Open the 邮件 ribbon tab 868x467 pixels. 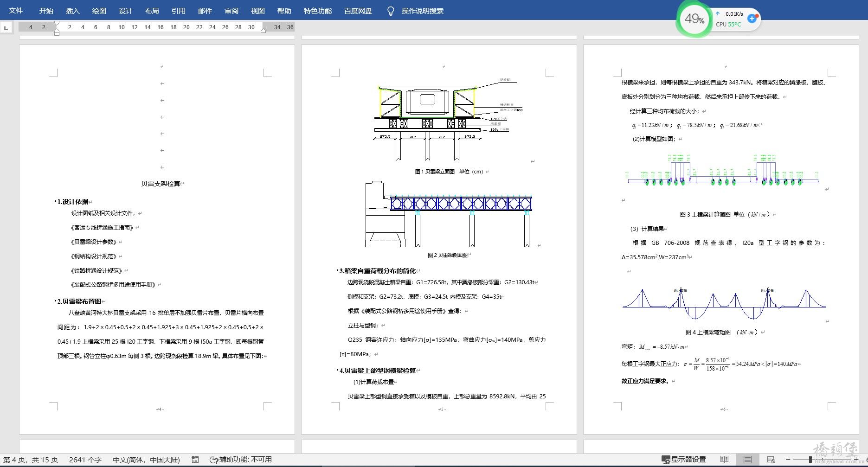(x=205, y=11)
